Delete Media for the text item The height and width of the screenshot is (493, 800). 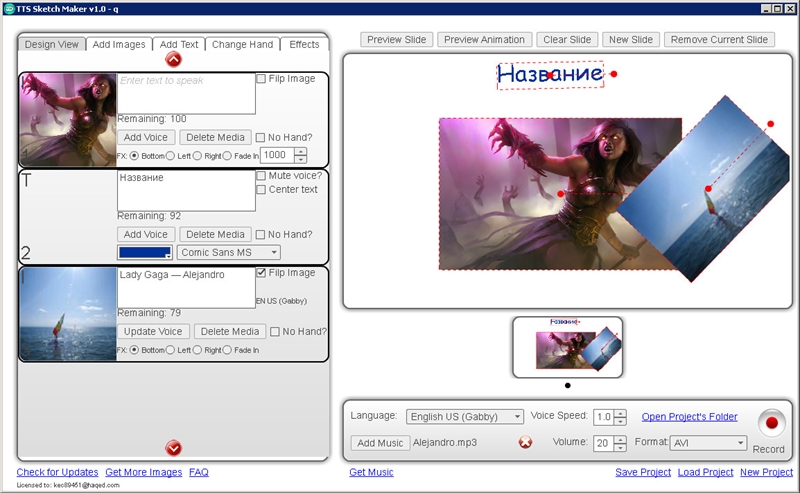(x=215, y=234)
